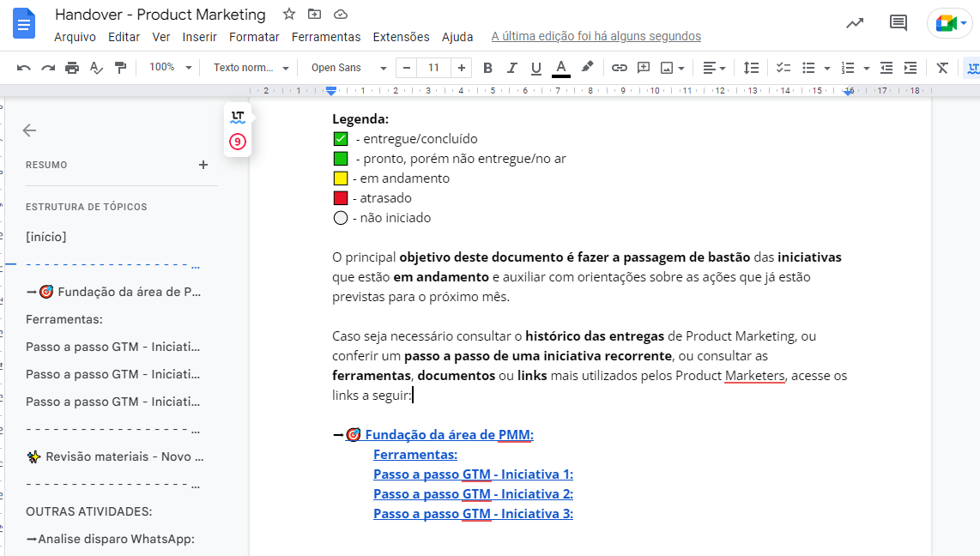Insert a link with the link icon

click(x=620, y=67)
